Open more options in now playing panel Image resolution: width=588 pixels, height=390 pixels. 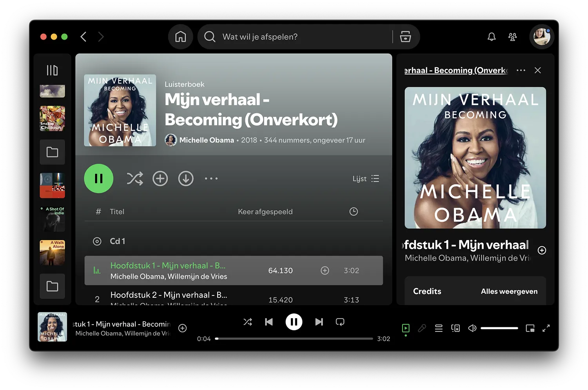click(521, 70)
